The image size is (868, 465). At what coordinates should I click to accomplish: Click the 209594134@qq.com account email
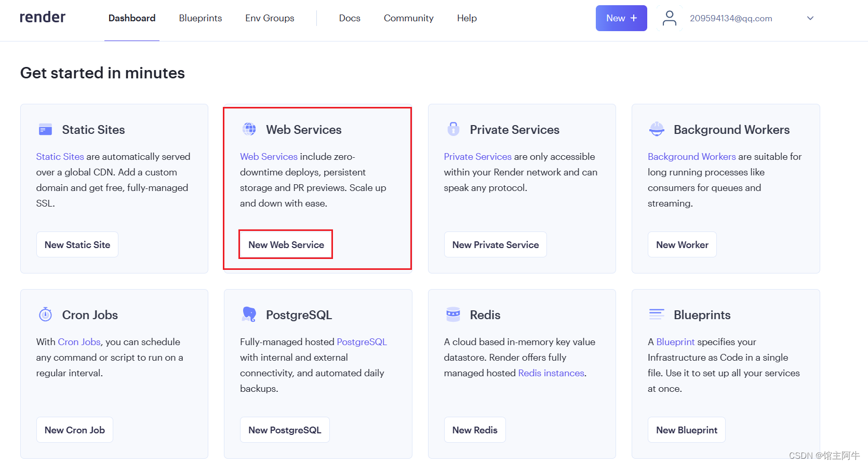click(731, 18)
